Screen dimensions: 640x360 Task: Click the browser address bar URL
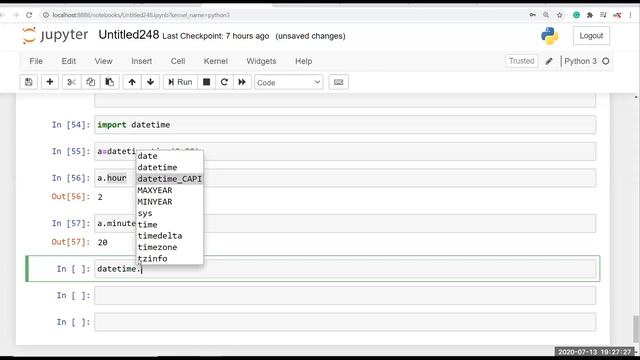pyautogui.click(x=141, y=15)
